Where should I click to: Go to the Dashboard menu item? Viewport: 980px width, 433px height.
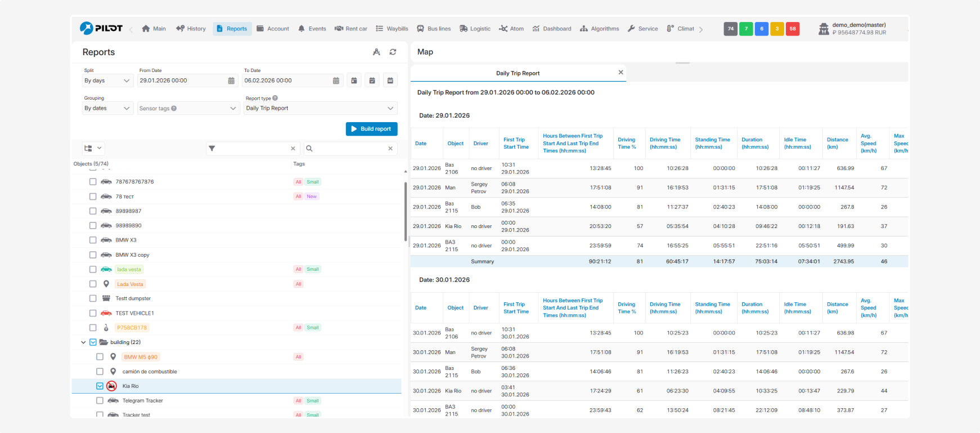pos(552,29)
